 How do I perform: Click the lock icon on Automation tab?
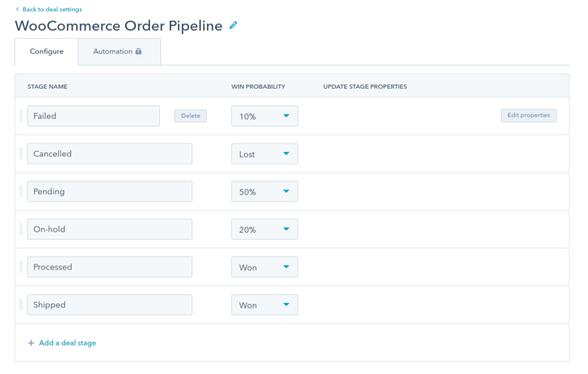138,51
